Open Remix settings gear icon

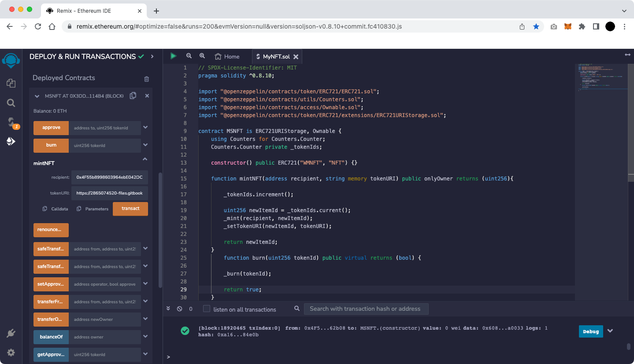click(11, 353)
